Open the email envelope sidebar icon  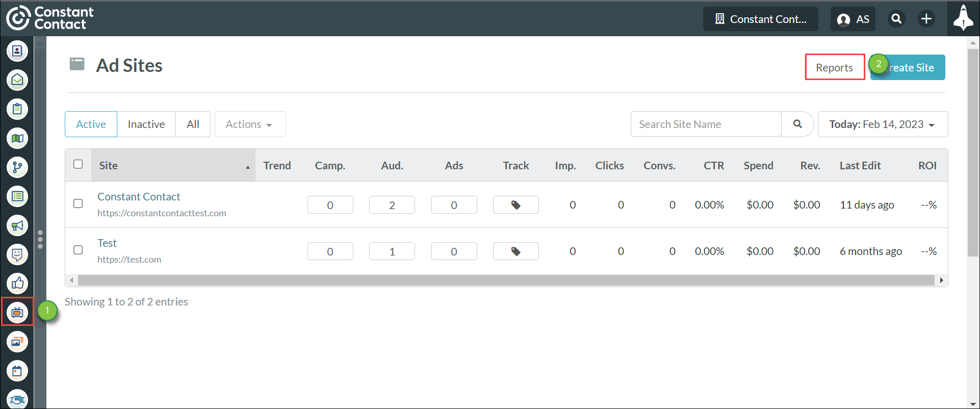17,80
